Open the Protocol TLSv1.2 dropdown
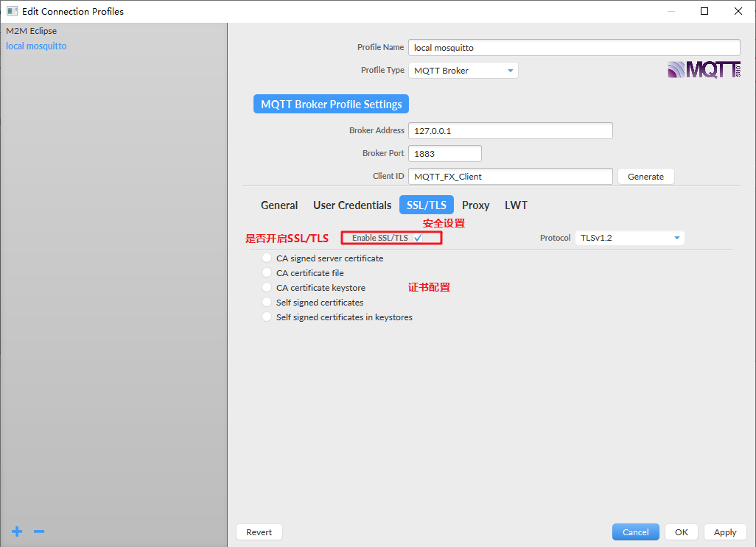756x547 pixels. tap(630, 238)
